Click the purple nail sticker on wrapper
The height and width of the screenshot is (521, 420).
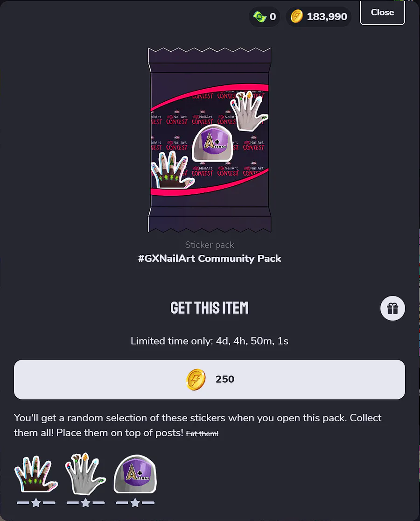(212, 143)
